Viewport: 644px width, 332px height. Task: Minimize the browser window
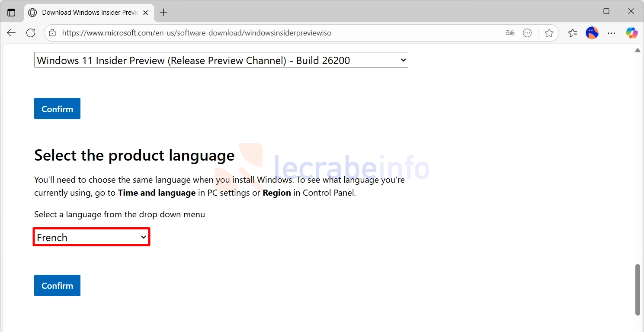pos(582,11)
